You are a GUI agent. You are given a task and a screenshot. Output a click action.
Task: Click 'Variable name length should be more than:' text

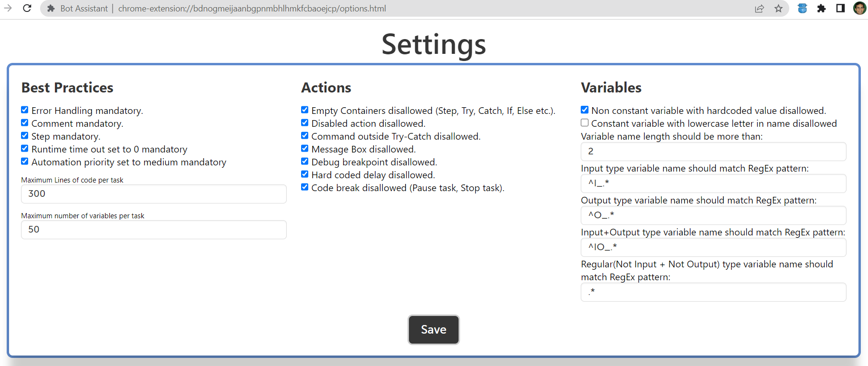point(672,137)
